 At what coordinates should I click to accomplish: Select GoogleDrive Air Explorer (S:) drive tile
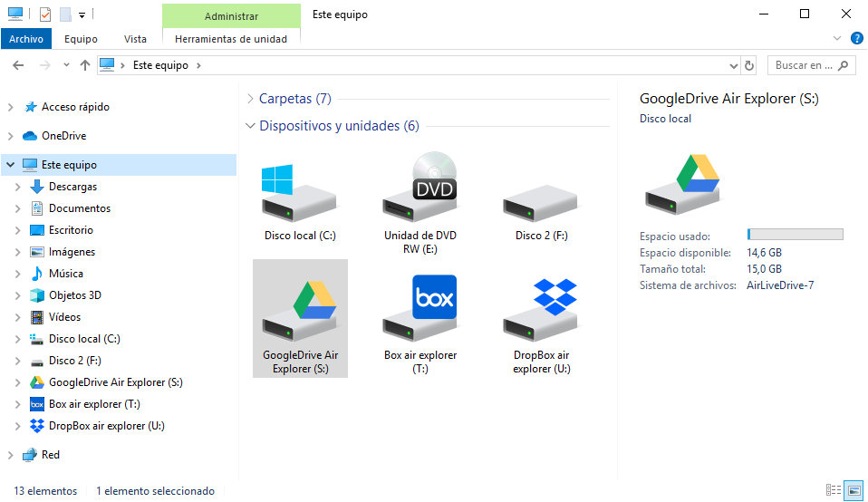point(300,319)
